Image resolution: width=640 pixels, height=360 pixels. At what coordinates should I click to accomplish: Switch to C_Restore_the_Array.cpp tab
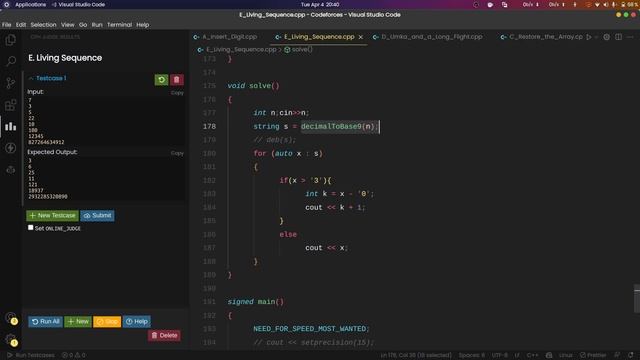542,37
